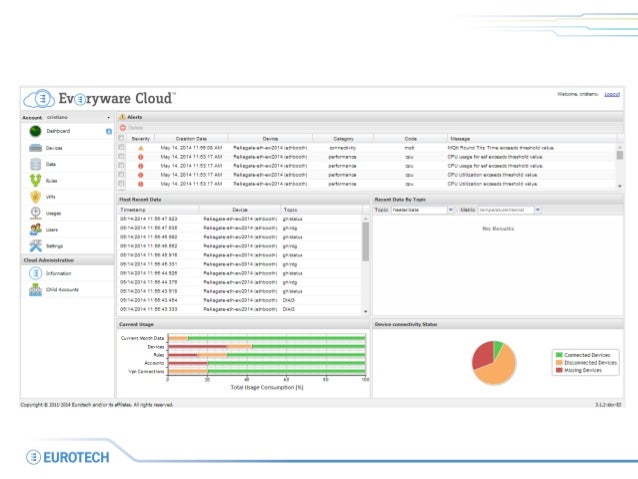The width and height of the screenshot is (638, 479).
Task: Toggle the select-all checkbox in the Alerts header
Action: pos(121,138)
